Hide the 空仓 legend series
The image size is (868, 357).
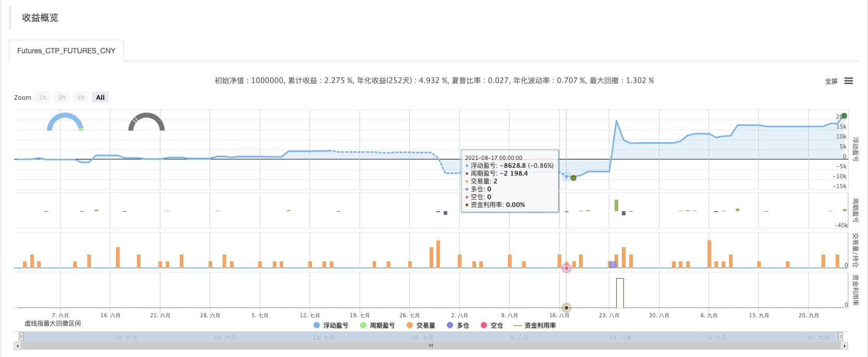click(492, 326)
